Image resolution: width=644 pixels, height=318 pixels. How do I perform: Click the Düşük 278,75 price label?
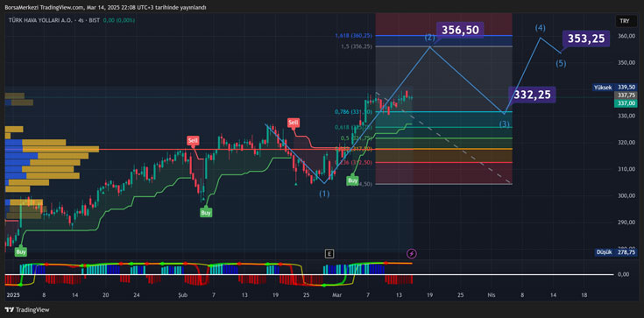pos(616,252)
